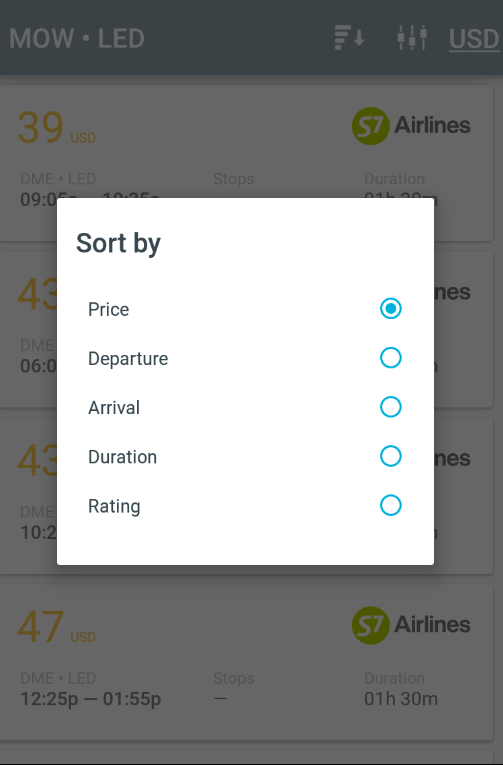
Task: Enable sorting by Rating radio
Action: [390, 505]
